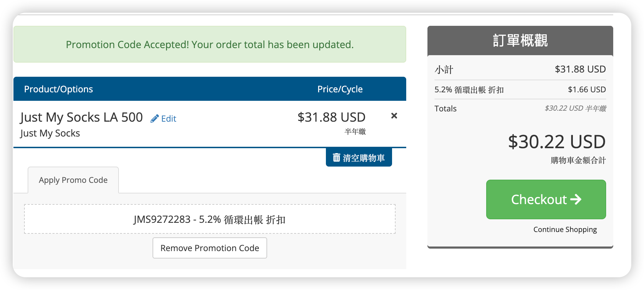This screenshot has height=290, width=644.
Task: Click the arrow icon on Checkout
Action: 576,199
